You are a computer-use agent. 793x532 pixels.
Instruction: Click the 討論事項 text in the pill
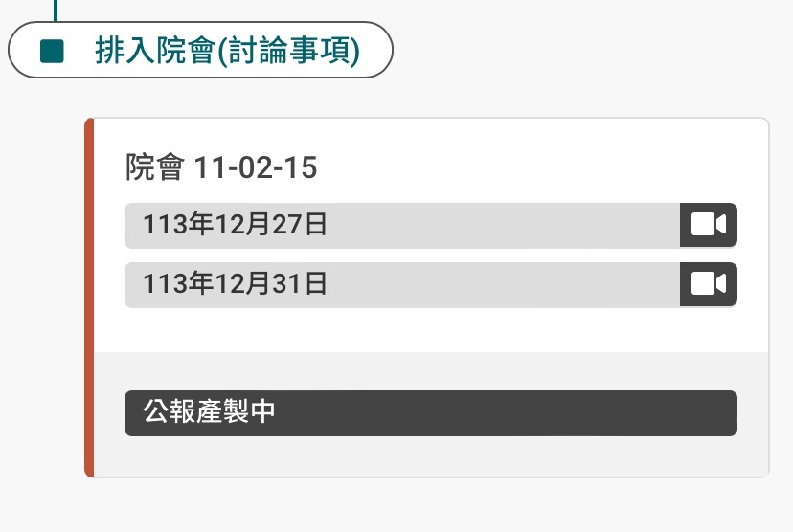point(289,51)
